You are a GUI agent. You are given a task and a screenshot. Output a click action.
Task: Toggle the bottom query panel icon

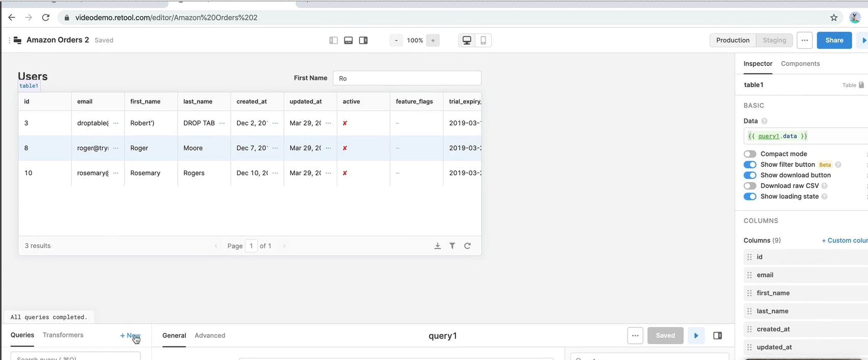(x=348, y=40)
